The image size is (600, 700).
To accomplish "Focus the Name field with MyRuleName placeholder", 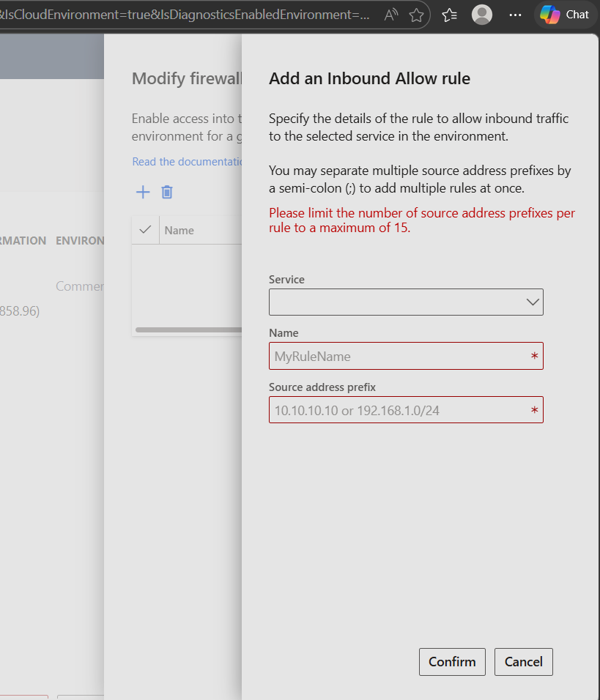I will coord(406,357).
